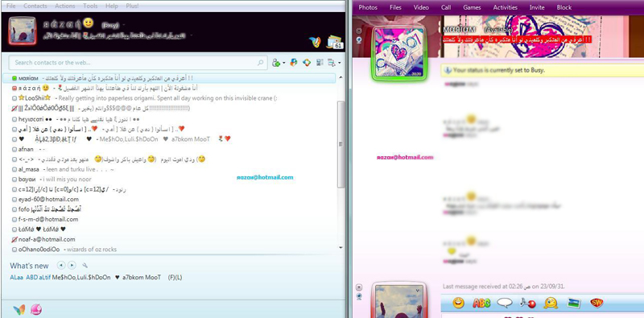The width and height of the screenshot is (644, 318).
Task: Open the Contacts menu
Action: (35, 6)
